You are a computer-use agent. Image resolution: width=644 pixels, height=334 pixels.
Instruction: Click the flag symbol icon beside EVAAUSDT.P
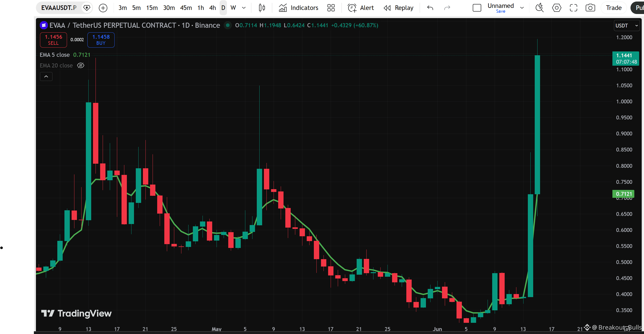point(87,8)
